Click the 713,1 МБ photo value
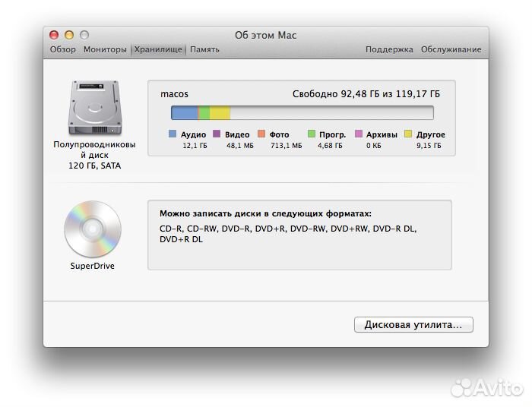532x407 pixels. coord(286,146)
